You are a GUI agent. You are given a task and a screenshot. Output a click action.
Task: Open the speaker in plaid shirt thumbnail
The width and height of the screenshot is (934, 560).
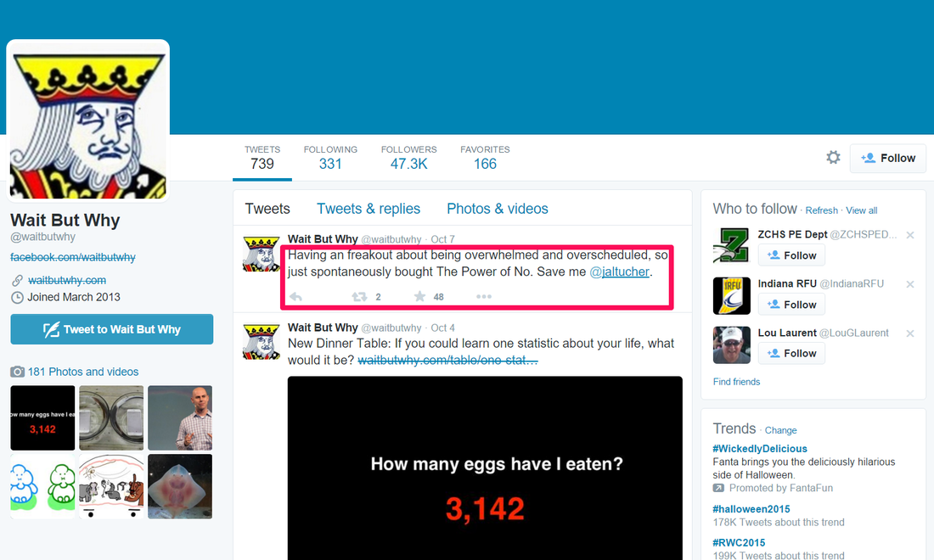point(180,417)
